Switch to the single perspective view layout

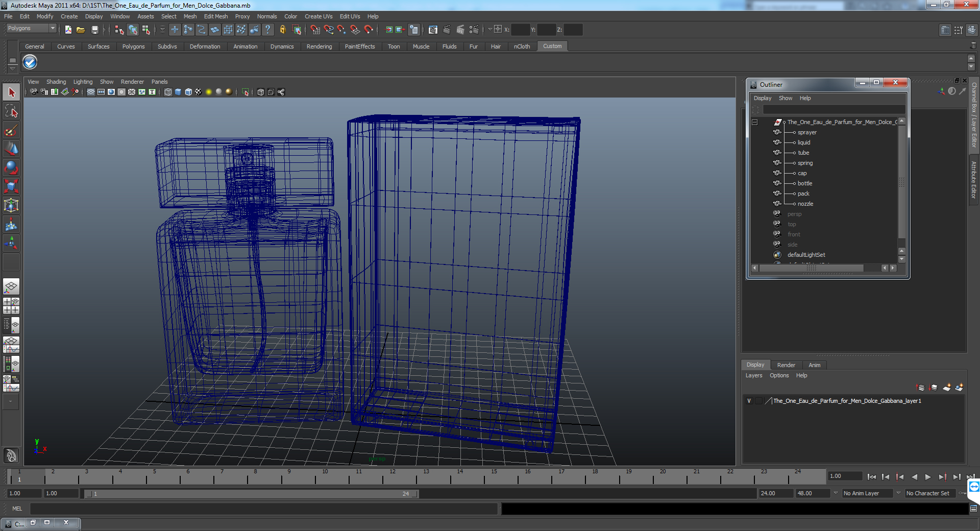click(11, 286)
